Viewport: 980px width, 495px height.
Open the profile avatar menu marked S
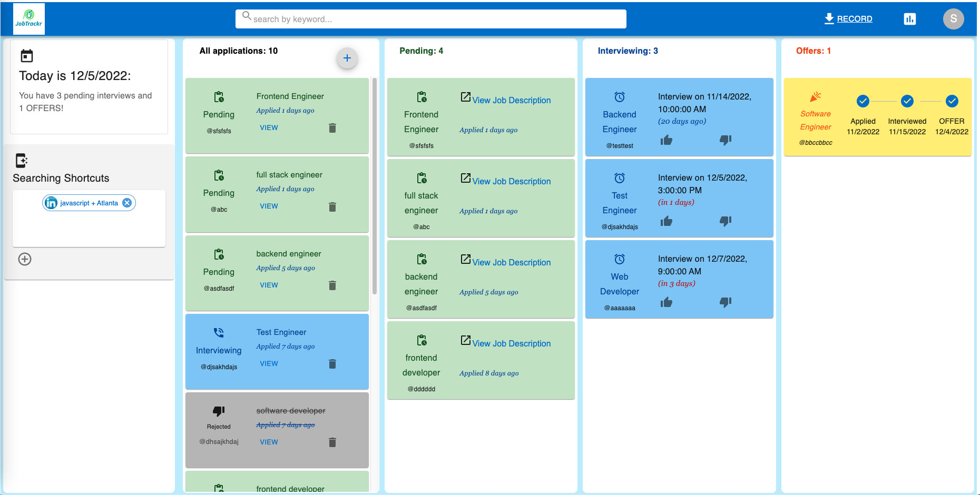[x=954, y=18]
